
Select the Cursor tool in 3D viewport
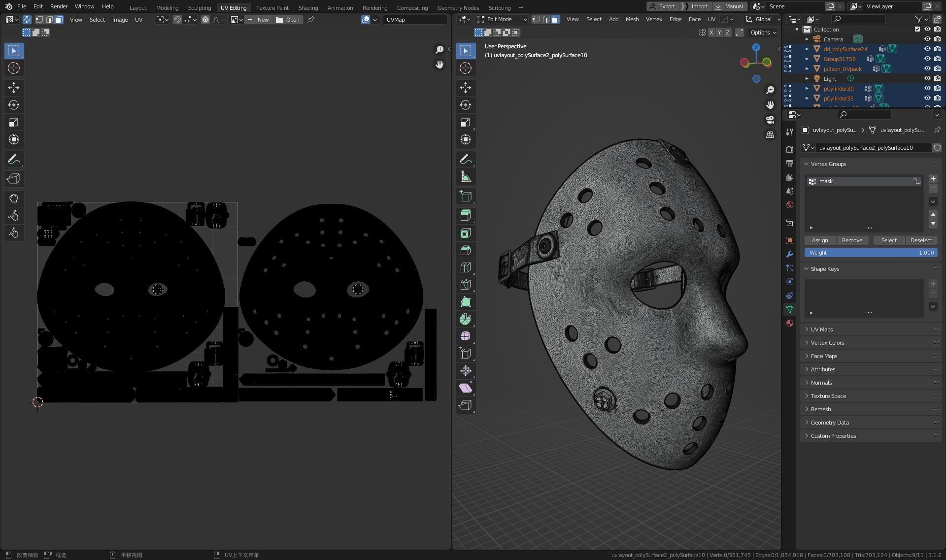[x=466, y=68]
